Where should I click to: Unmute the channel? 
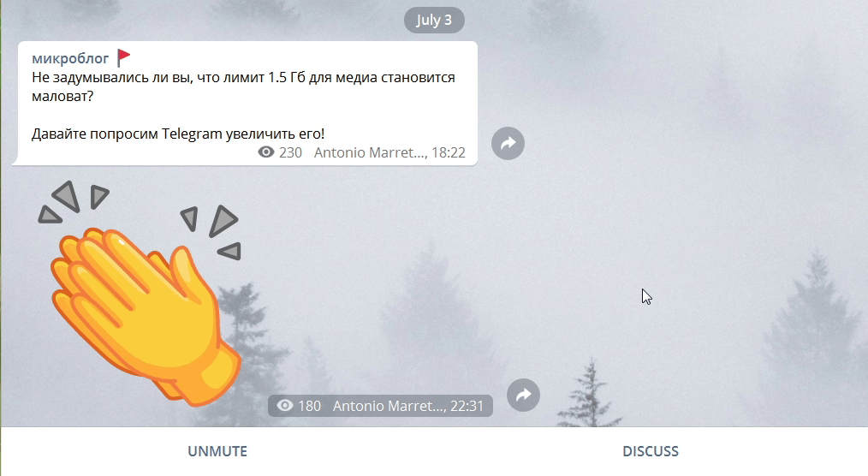point(217,451)
